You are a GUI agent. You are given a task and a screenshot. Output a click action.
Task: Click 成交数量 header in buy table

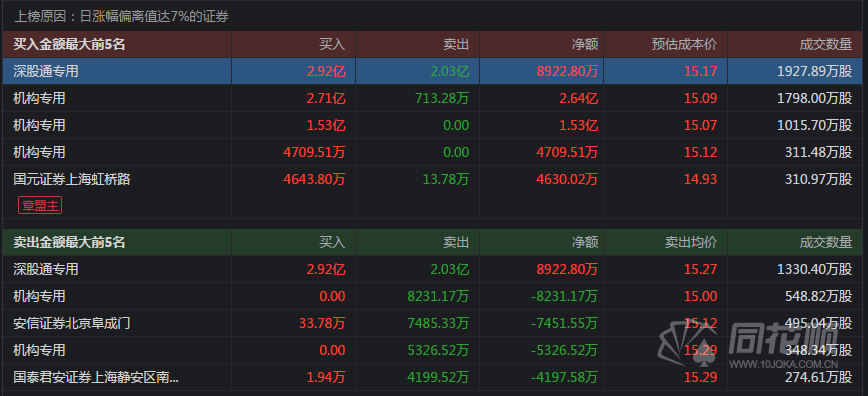(x=826, y=44)
